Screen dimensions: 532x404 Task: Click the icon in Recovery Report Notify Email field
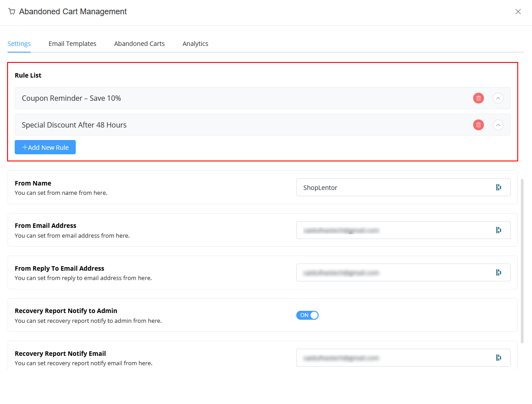pyautogui.click(x=499, y=357)
